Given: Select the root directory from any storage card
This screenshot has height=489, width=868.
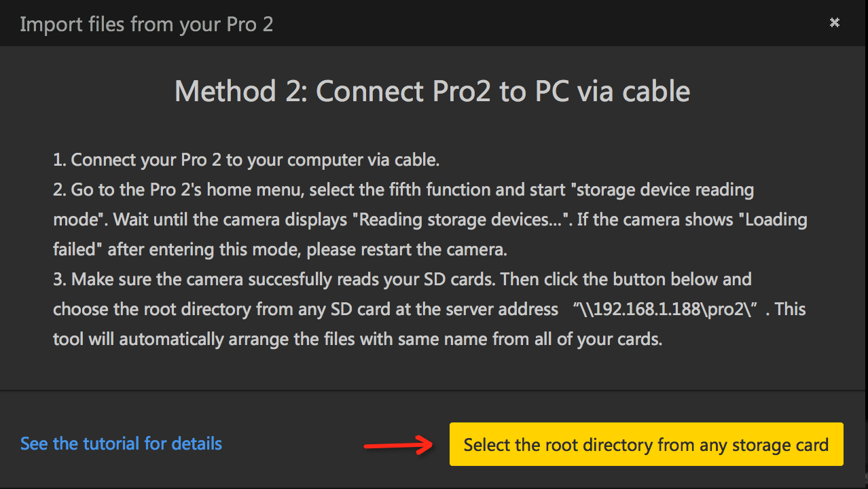Looking at the screenshot, I should (x=646, y=444).
